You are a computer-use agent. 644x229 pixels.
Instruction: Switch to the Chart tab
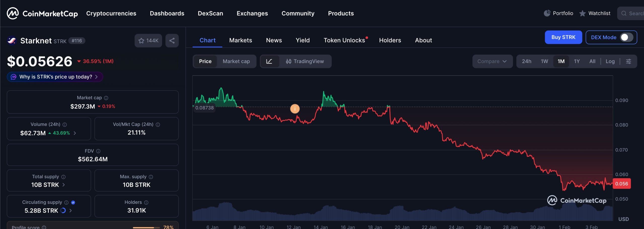click(x=208, y=40)
